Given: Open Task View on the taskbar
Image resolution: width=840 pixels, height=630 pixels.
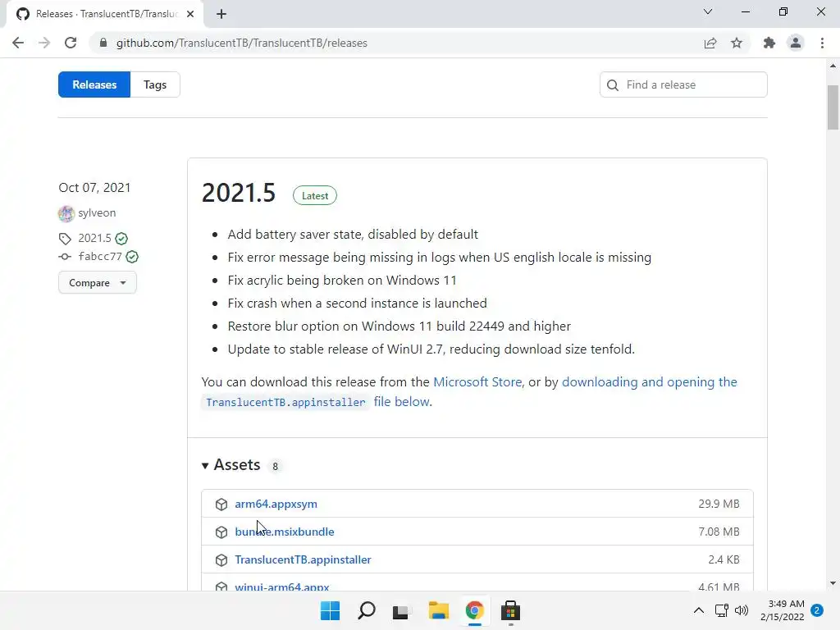Looking at the screenshot, I should 400,611.
